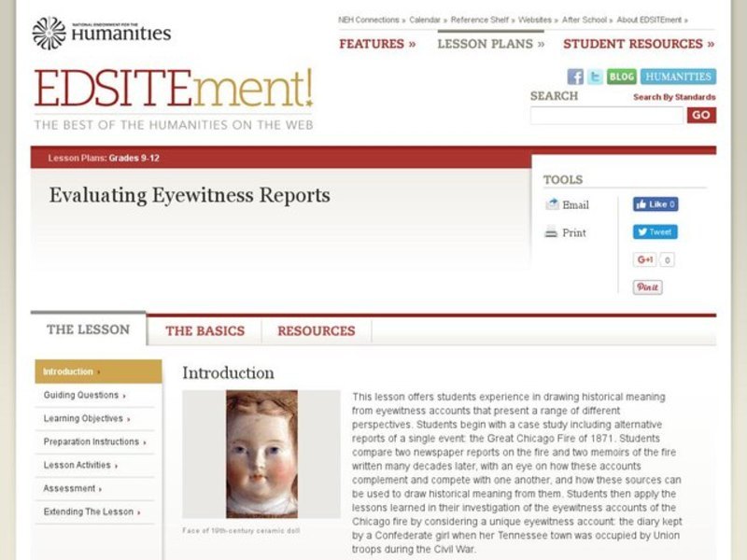
Task: Click the 'Face of 19th-century ceramic doll' caption
Action: (x=241, y=530)
